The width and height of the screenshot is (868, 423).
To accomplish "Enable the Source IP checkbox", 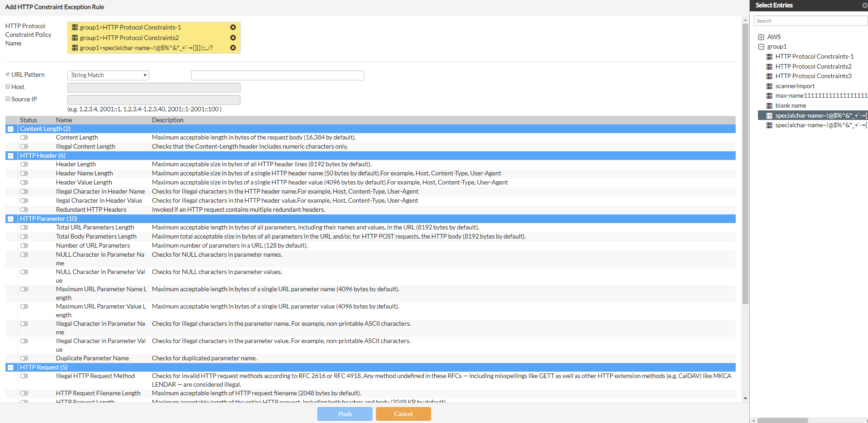I will click(x=8, y=98).
